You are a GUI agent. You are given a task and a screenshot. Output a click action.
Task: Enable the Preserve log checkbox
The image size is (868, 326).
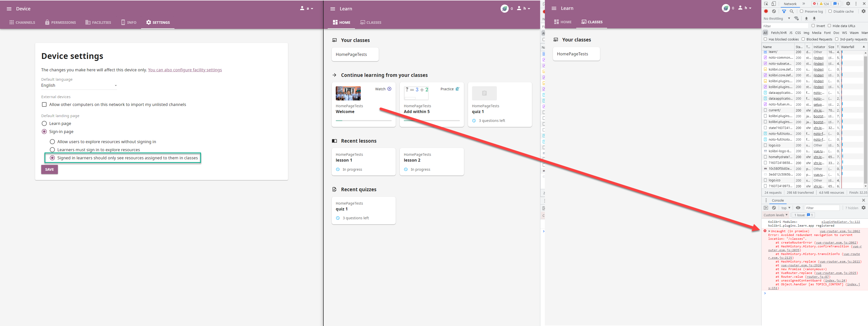[x=801, y=11]
